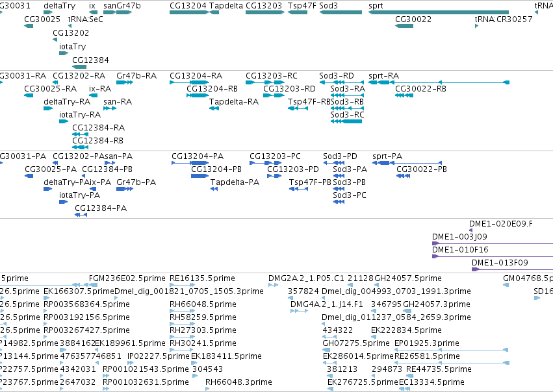
Task: Click clone DME1-020E09.F label
Action: pyautogui.click(x=500, y=224)
